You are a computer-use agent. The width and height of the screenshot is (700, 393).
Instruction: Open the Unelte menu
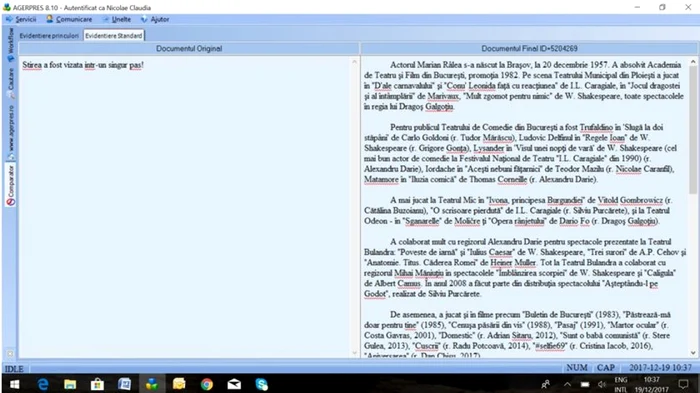click(x=117, y=19)
